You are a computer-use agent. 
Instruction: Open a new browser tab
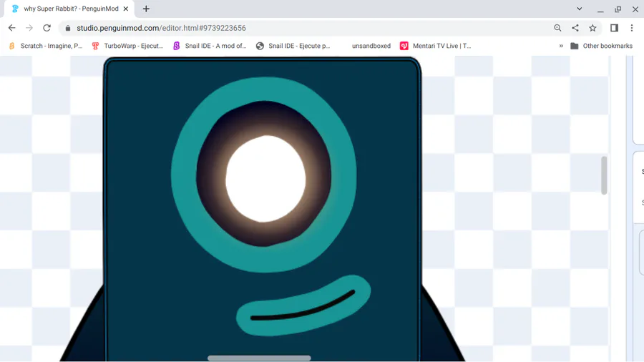coord(146,9)
